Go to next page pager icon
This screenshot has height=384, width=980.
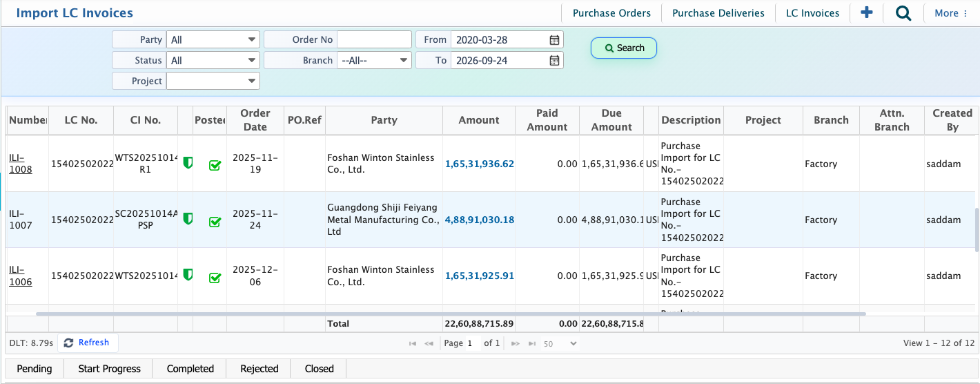click(516, 343)
